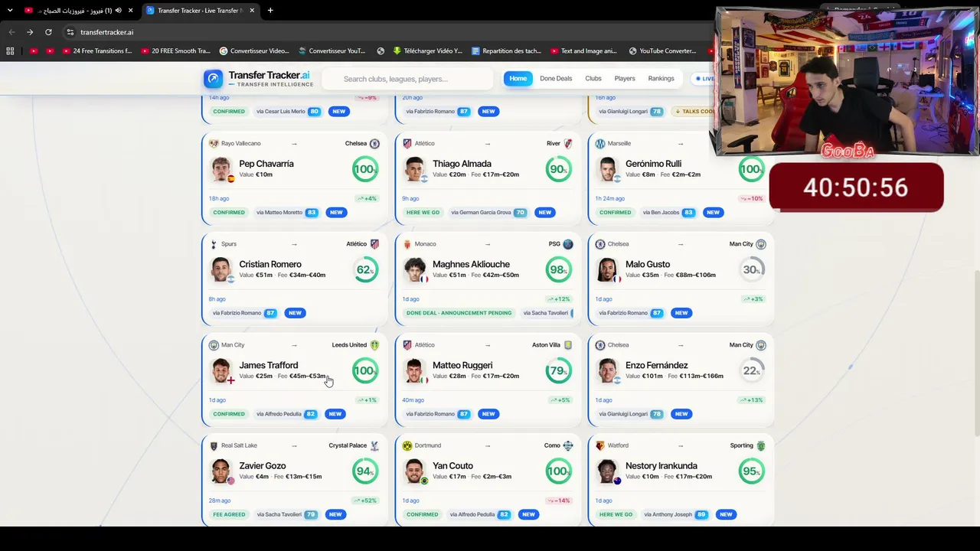The image size is (980, 551).
Task: Open 'Télécharger Vidéo Y...' bookmark
Action: [427, 51]
